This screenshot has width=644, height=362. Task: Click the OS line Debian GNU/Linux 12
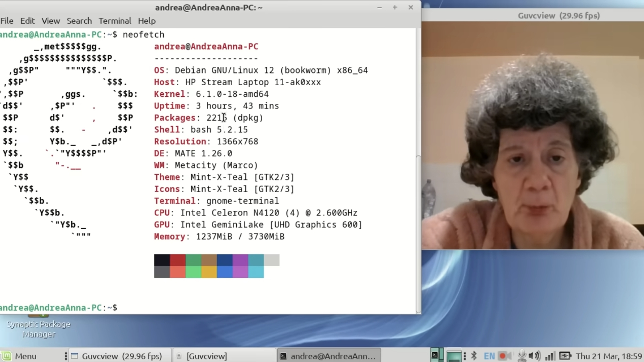(x=261, y=70)
